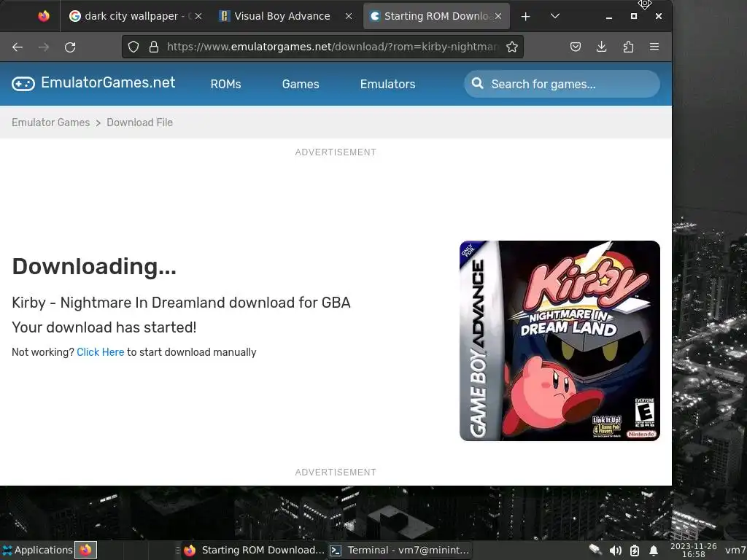Image resolution: width=747 pixels, height=560 pixels.
Task: Switch to dark city wallpaper tab
Action: point(134,16)
